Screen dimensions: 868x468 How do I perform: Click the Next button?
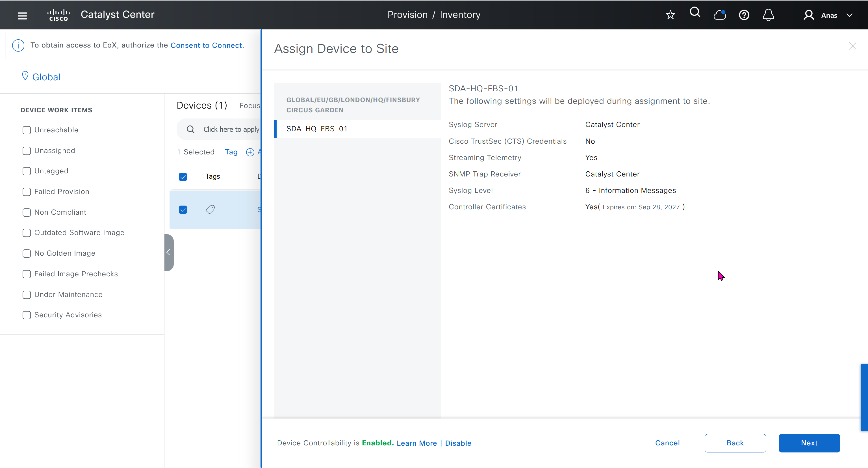(x=809, y=443)
